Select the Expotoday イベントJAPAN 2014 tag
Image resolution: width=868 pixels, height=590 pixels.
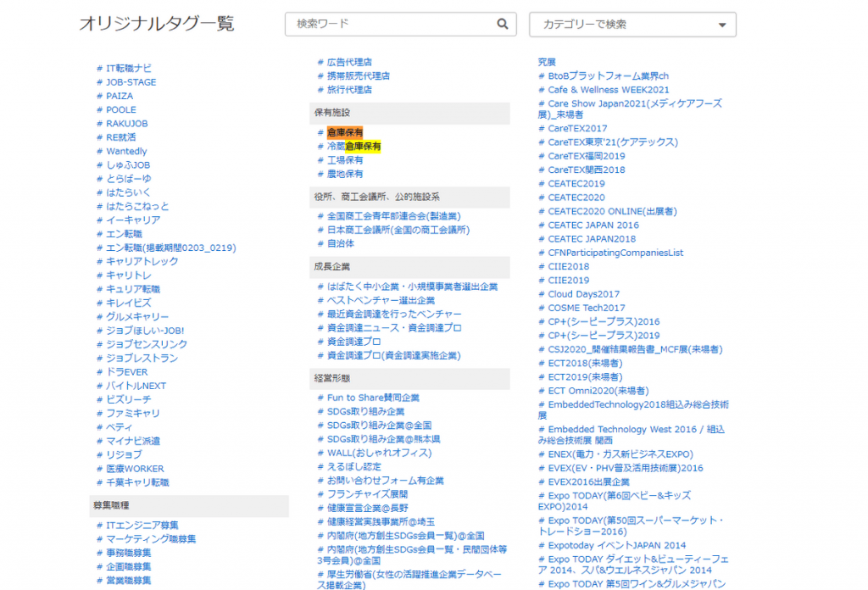[x=617, y=546]
